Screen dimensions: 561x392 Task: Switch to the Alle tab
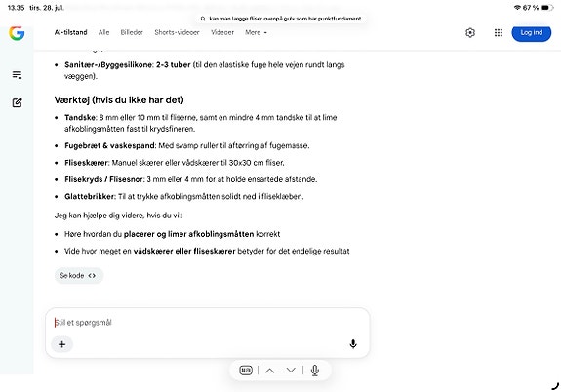[x=103, y=32]
